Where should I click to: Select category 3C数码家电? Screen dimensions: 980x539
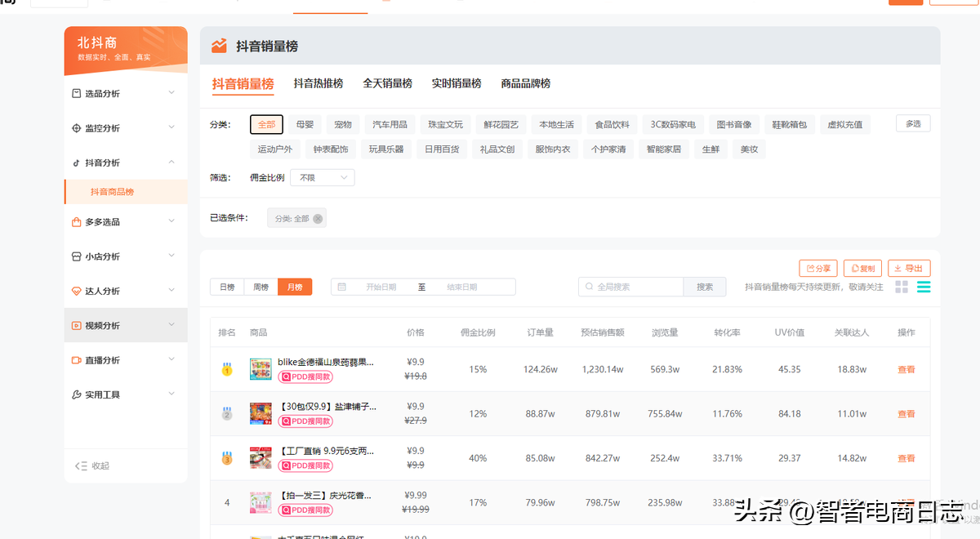[x=673, y=125]
